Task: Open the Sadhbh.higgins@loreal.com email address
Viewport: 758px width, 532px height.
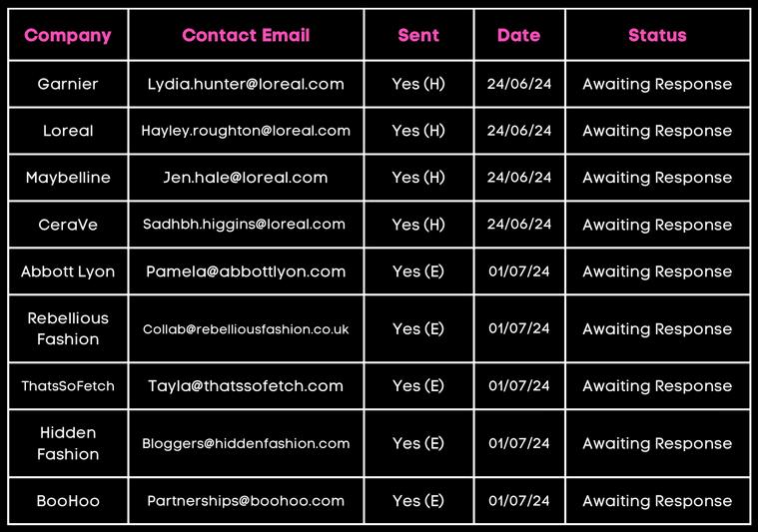Action: 244,225
